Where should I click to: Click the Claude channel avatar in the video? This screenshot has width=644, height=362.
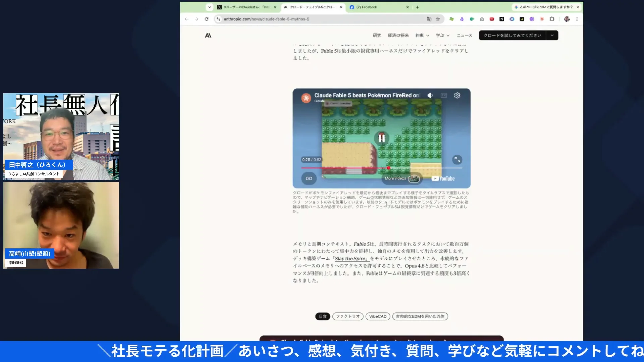point(306,98)
